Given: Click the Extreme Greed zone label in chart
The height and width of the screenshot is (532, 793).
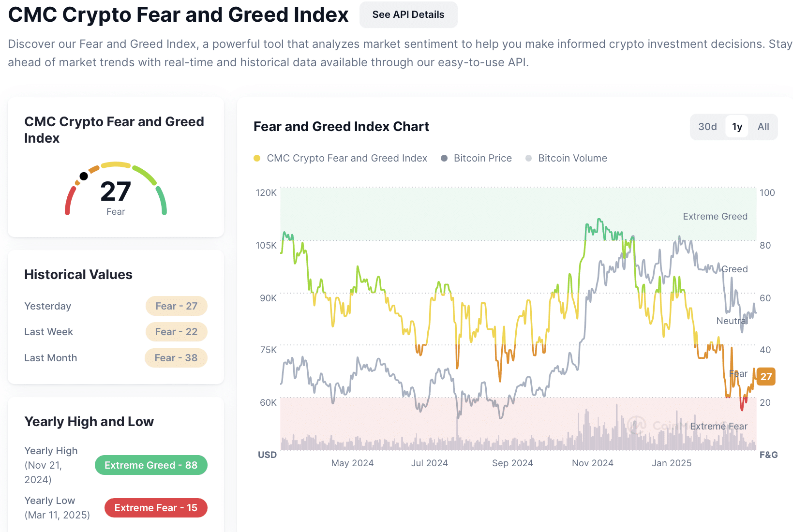Looking at the screenshot, I should tap(715, 216).
